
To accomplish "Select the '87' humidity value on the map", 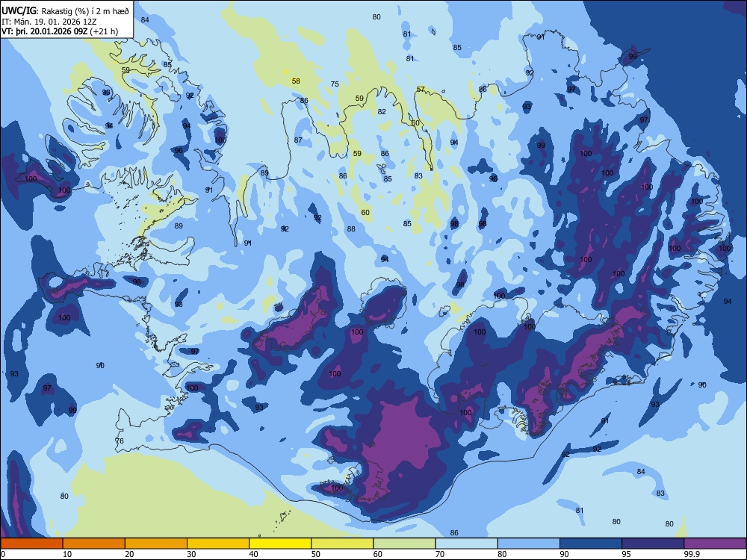I will [x=298, y=140].
